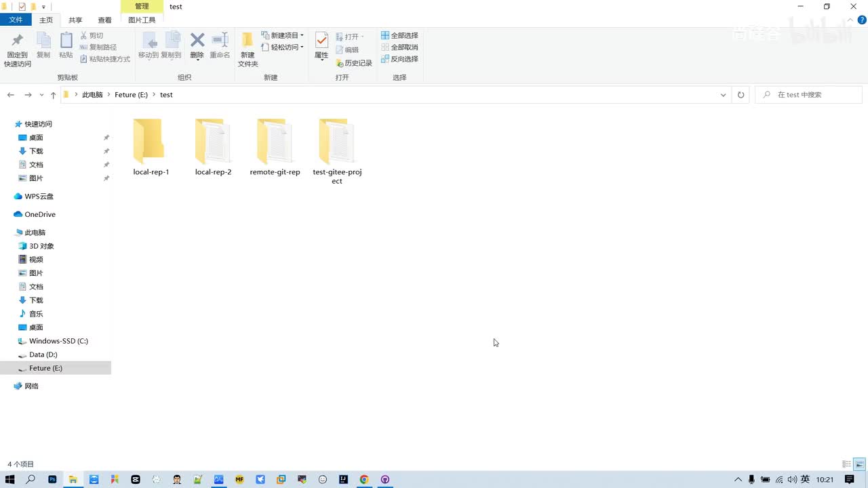Refresh the current folder

(741, 95)
